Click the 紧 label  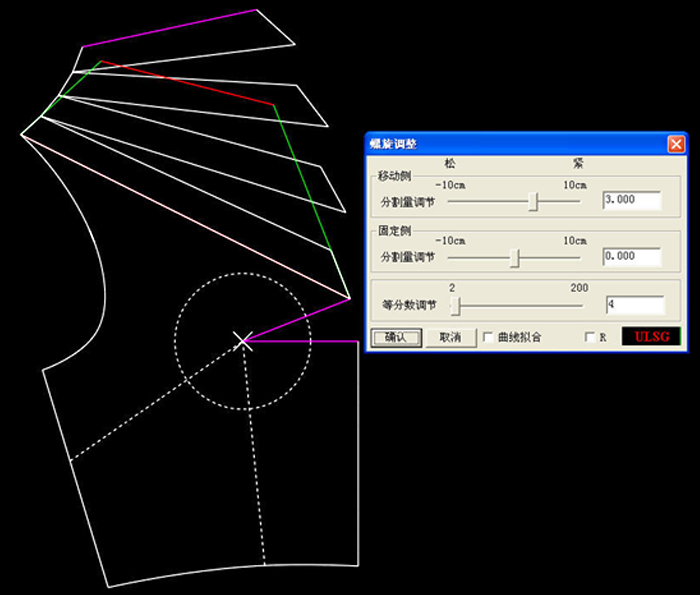[x=578, y=164]
